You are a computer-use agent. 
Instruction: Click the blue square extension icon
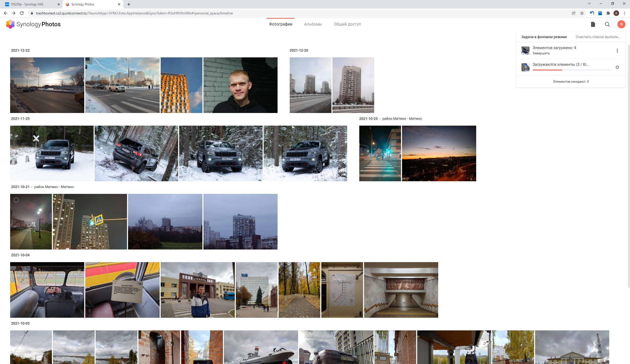(x=600, y=13)
